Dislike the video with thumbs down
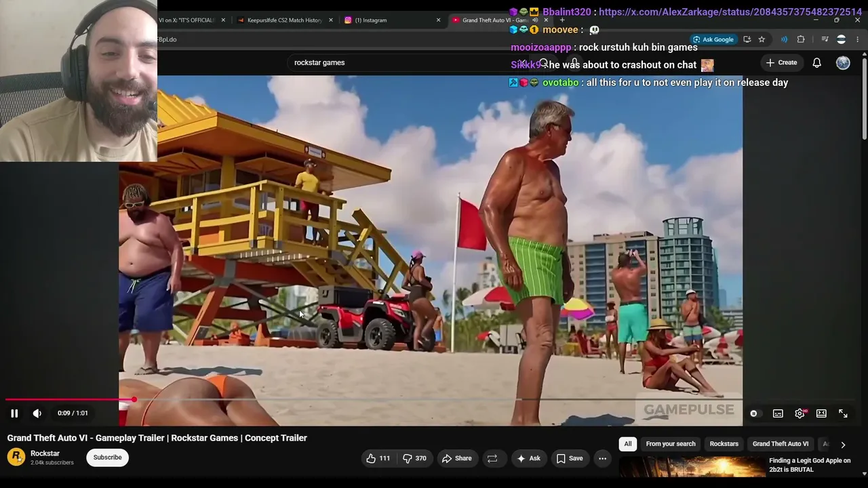Screen dimensions: 868x488 [x=414, y=459]
